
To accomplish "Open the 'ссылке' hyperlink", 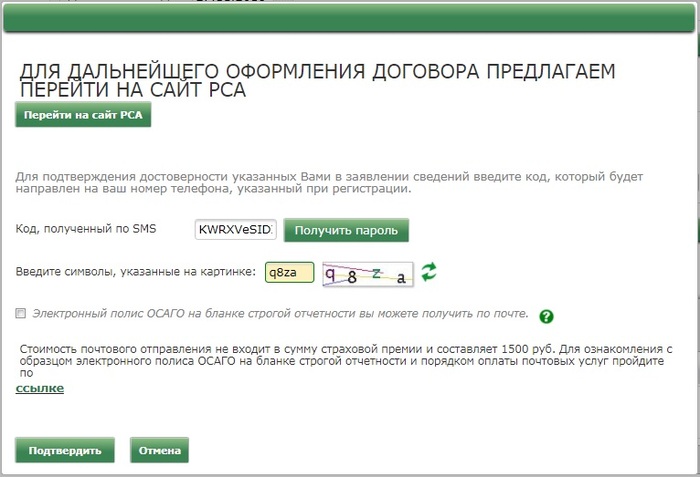I will (40, 388).
